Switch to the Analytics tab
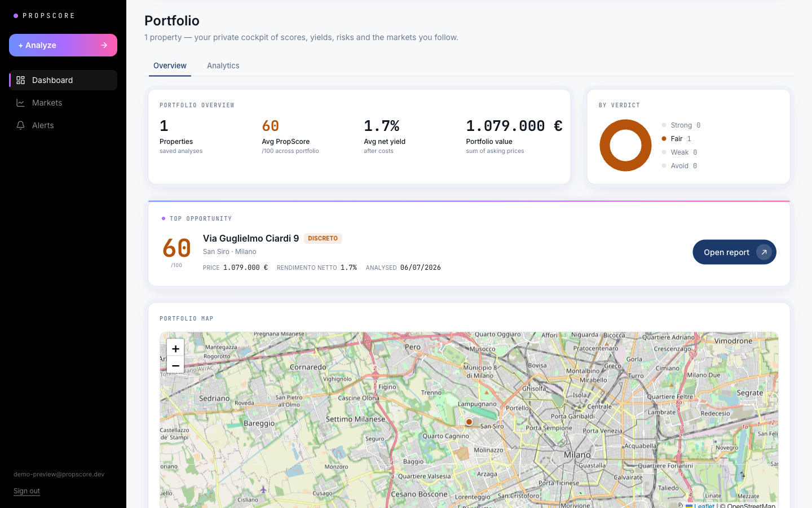The height and width of the screenshot is (508, 812). coord(223,65)
